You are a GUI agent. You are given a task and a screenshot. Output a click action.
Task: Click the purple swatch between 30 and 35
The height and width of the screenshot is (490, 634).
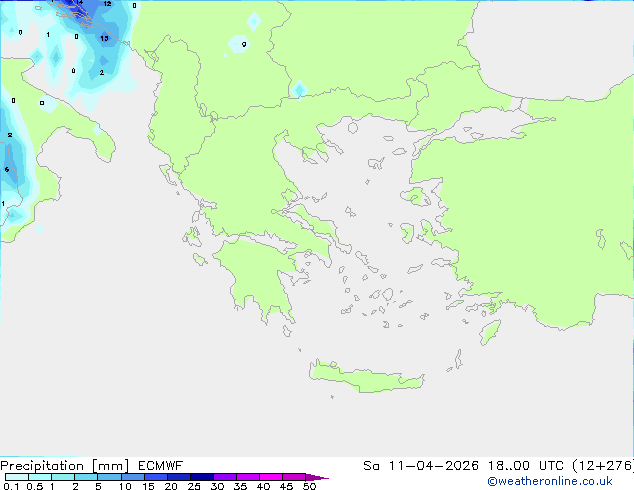click(x=225, y=477)
